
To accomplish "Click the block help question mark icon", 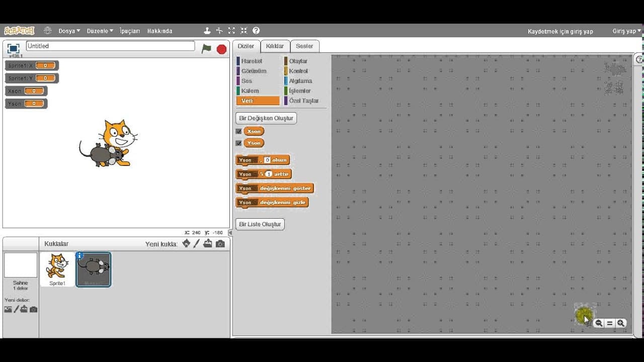I will (256, 31).
